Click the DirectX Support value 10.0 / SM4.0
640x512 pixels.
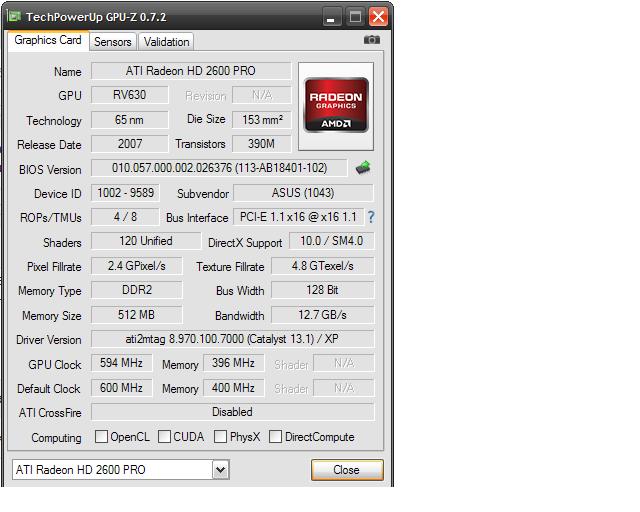tap(331, 241)
